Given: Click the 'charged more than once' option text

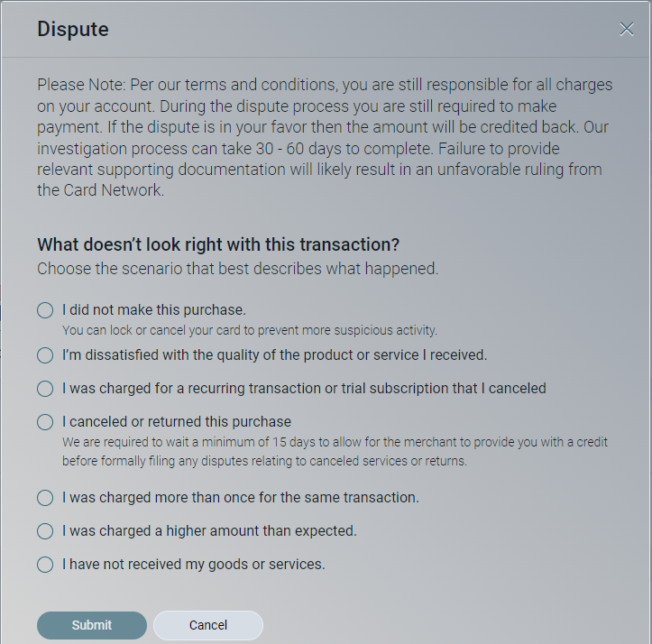Looking at the screenshot, I should click(240, 498).
